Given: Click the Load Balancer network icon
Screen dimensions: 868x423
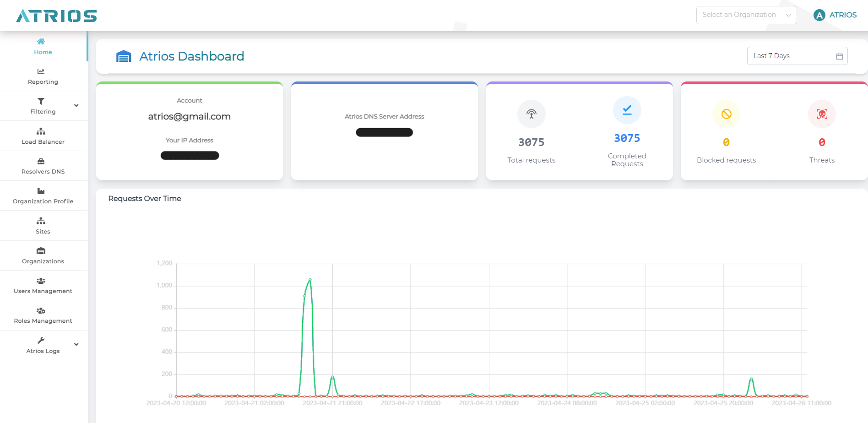Looking at the screenshot, I should point(41,131).
